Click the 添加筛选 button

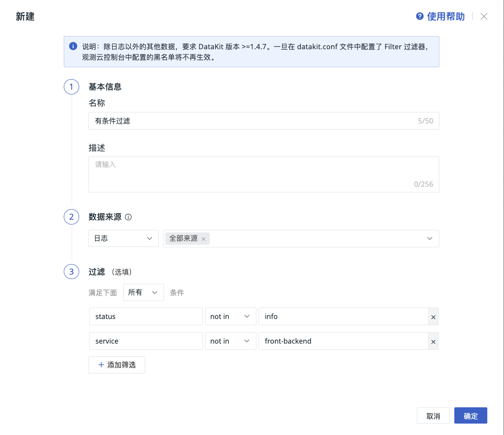117,365
